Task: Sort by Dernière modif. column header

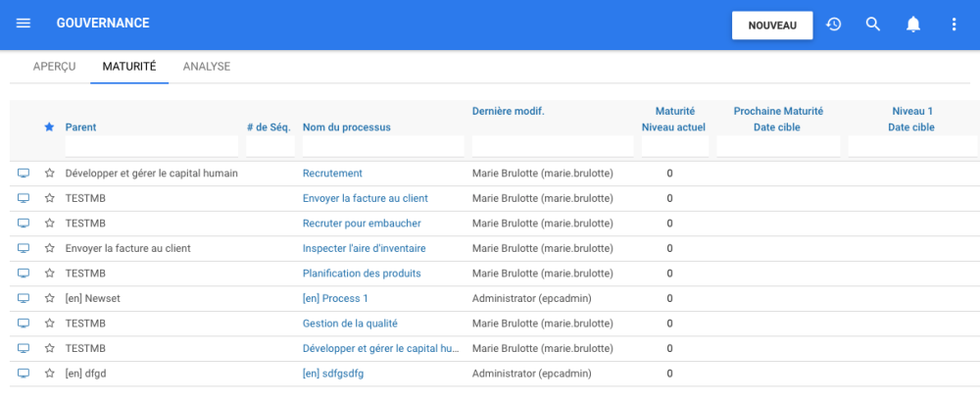Action: coord(508,111)
